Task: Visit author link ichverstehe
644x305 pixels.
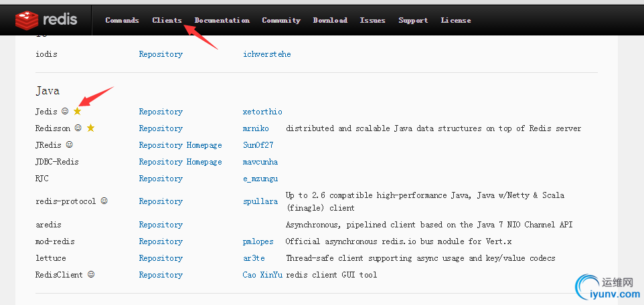Action: pos(267,54)
